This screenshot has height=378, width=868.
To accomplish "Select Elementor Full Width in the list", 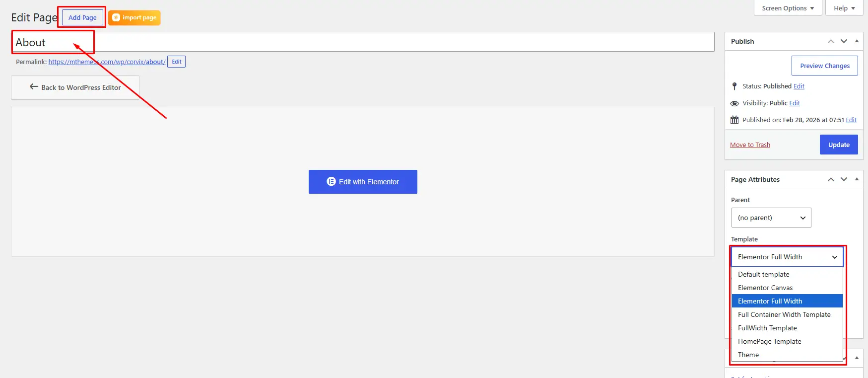I will (x=787, y=301).
